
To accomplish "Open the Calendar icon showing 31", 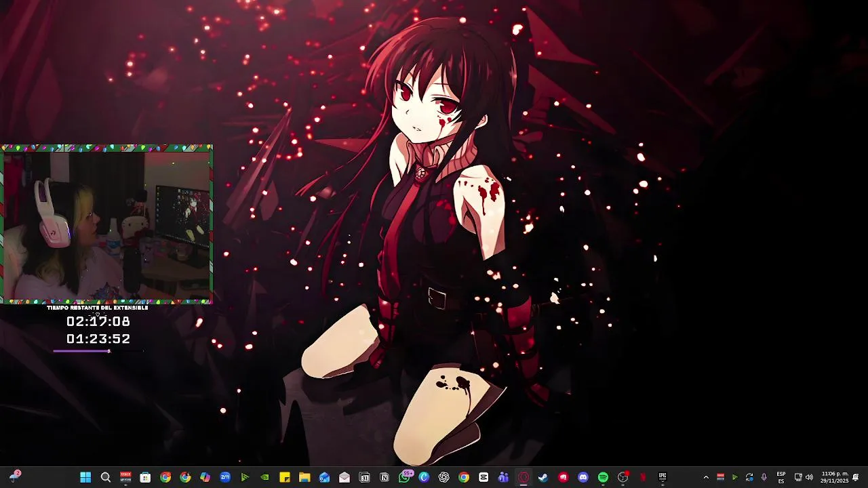I will [364, 477].
